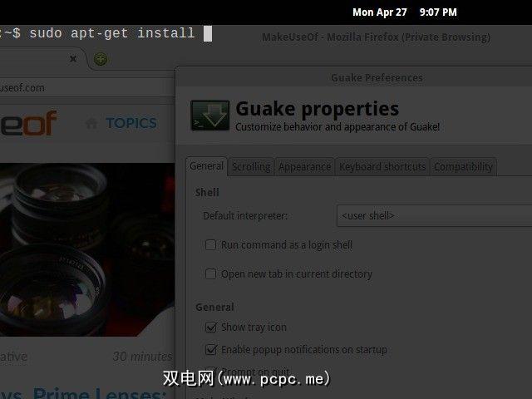532x399 pixels.
Task: Open the Default interpreter dropdown
Action: 434,215
